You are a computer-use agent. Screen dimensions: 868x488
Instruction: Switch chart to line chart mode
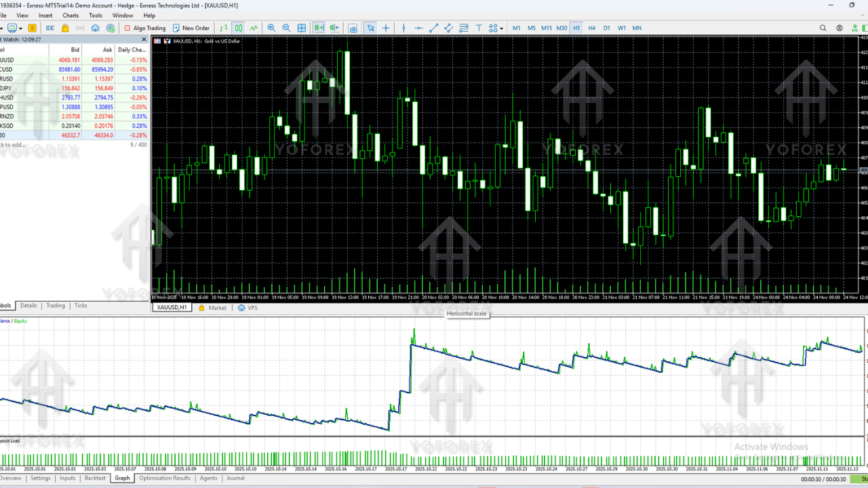tap(254, 28)
